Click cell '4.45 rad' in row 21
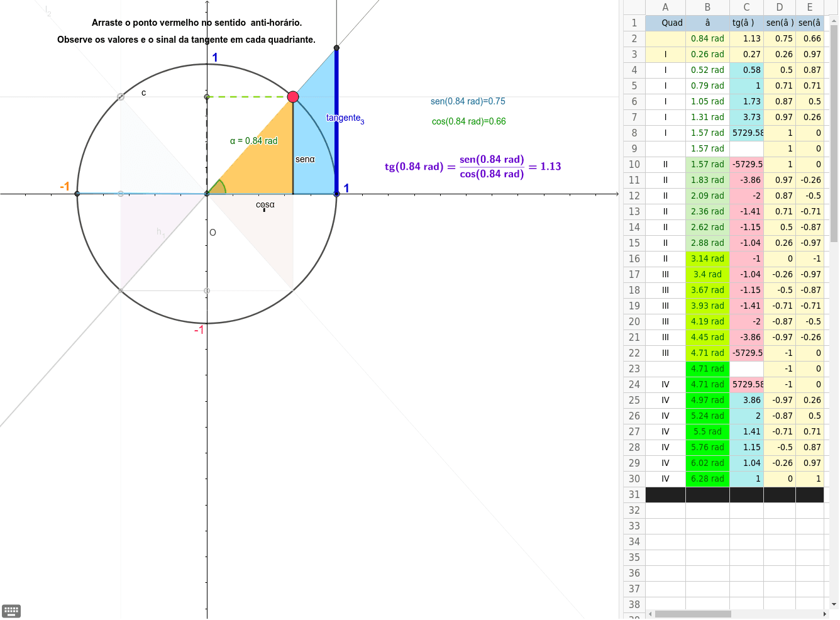This screenshot has height=620, width=840. tap(707, 337)
